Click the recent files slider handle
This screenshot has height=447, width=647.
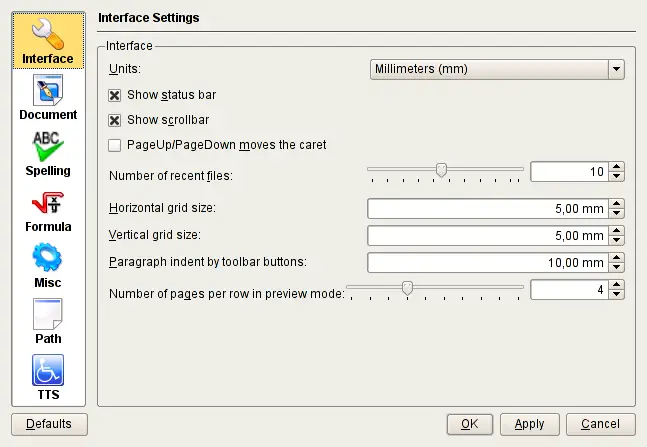[441, 169]
